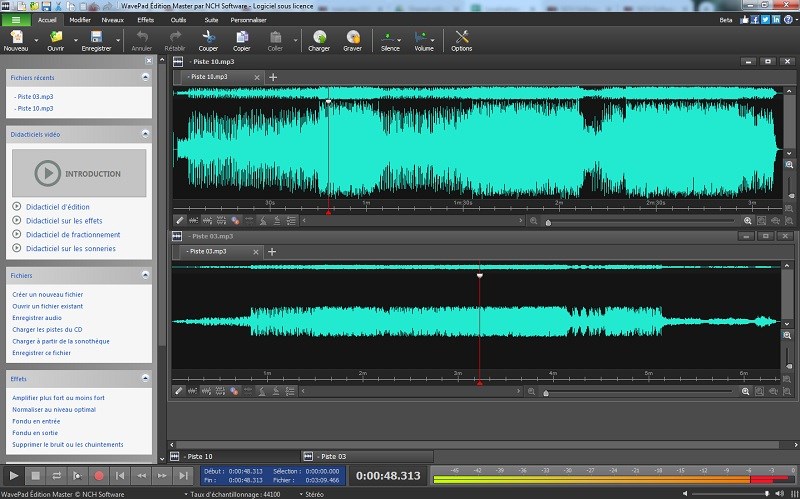Click the fast forward button
Image resolution: width=800 pixels, height=499 pixels.
162,476
